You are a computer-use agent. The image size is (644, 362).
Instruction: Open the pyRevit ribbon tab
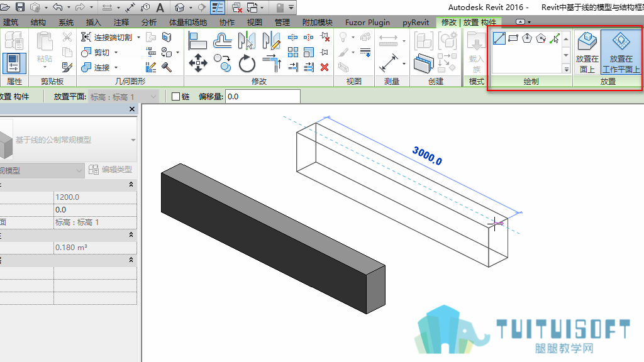[416, 22]
